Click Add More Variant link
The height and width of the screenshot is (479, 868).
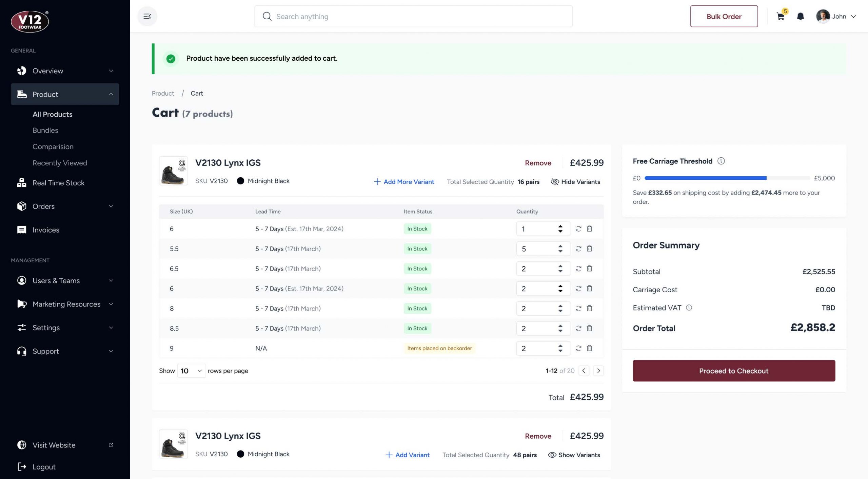[x=404, y=182]
